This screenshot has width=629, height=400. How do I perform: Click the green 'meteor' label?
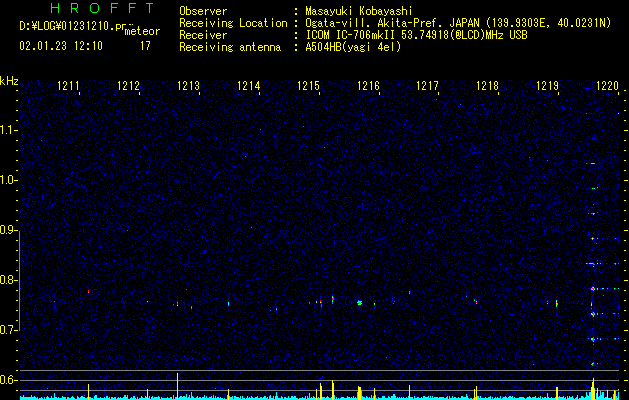142,31
